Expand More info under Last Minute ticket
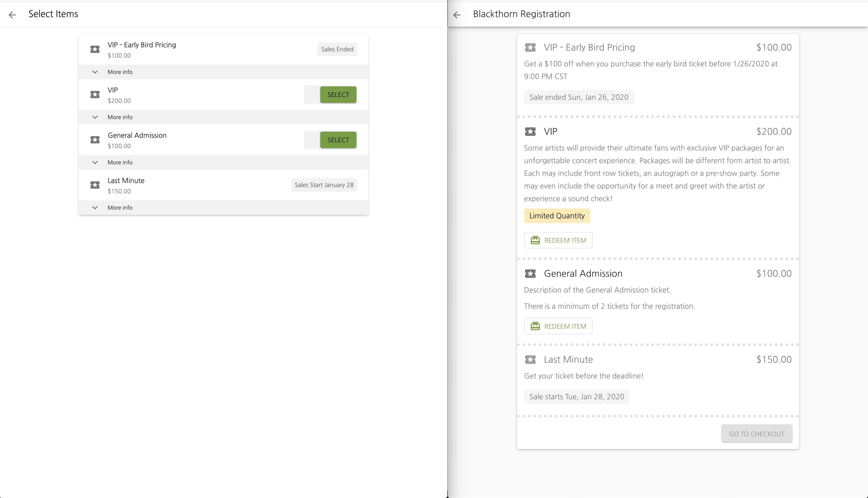Screen dimensions: 868x498 point(120,208)
